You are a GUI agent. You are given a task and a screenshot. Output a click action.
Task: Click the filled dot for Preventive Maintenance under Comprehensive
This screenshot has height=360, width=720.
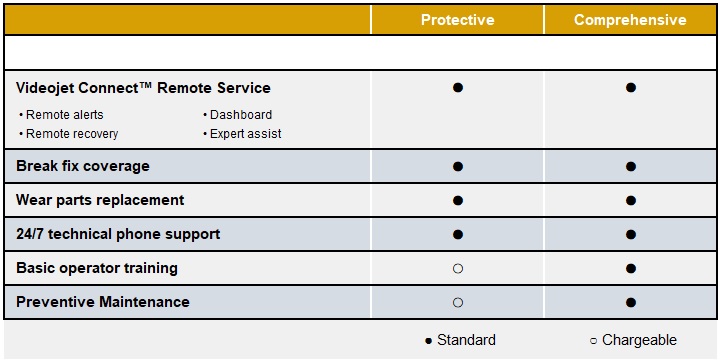point(630,303)
